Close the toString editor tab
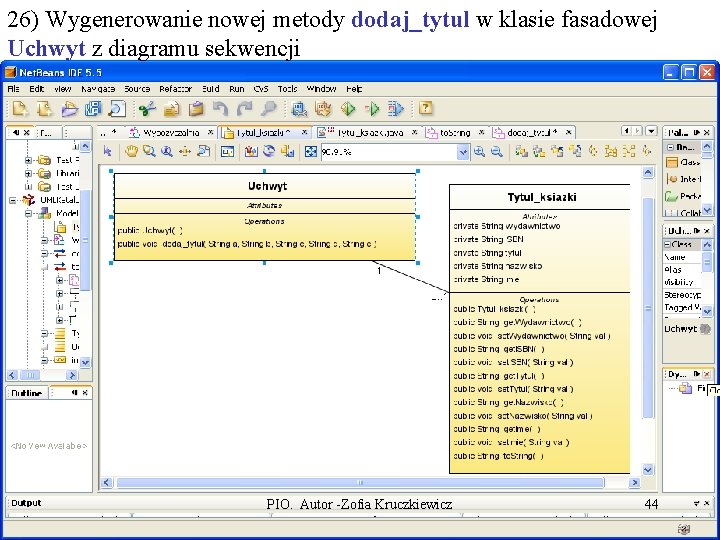Viewport: 720px width, 540px height. 481,132
